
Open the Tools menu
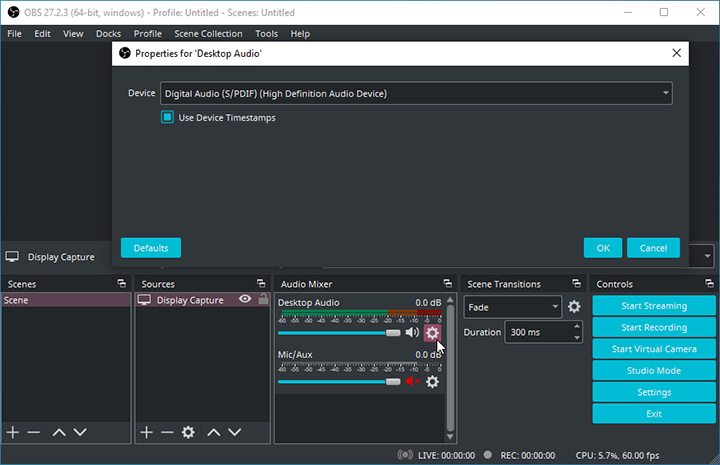(266, 33)
